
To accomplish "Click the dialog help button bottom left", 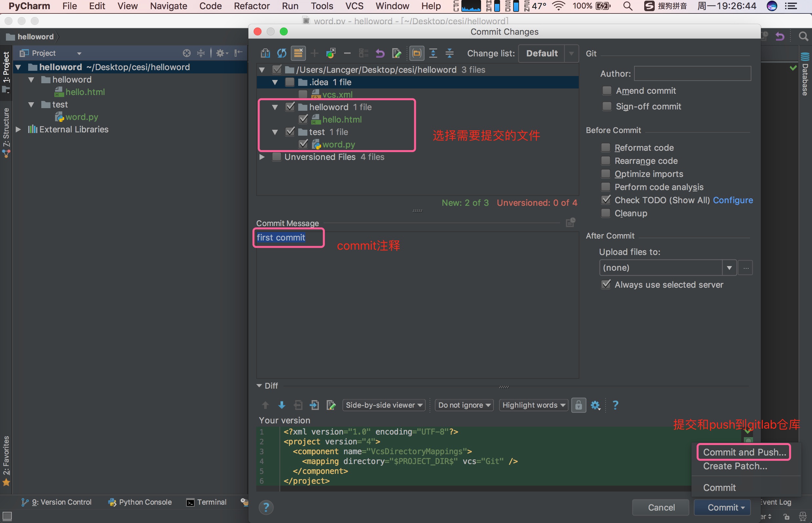I will pos(266,507).
